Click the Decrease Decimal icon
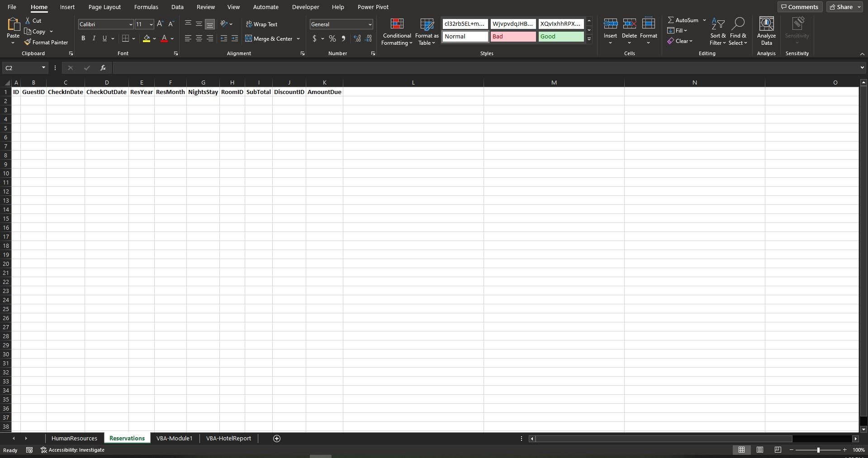This screenshot has height=458, width=868. tap(369, 39)
